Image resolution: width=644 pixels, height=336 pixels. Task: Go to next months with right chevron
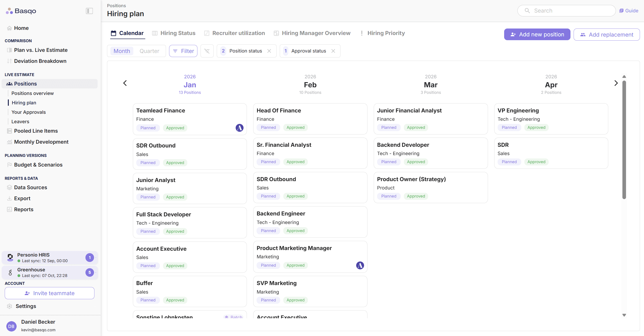pyautogui.click(x=616, y=83)
